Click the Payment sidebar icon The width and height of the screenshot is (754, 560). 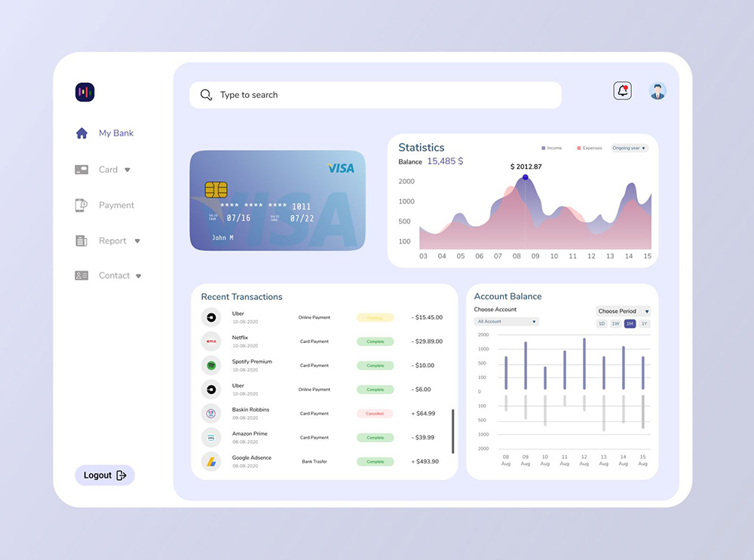81,205
